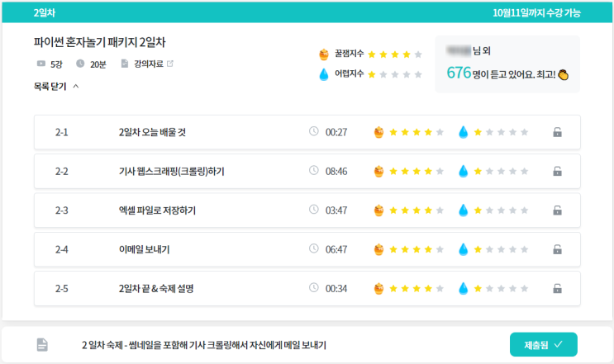Click the external link icon after 강의자료
This screenshot has height=364, width=614.
[x=170, y=64]
